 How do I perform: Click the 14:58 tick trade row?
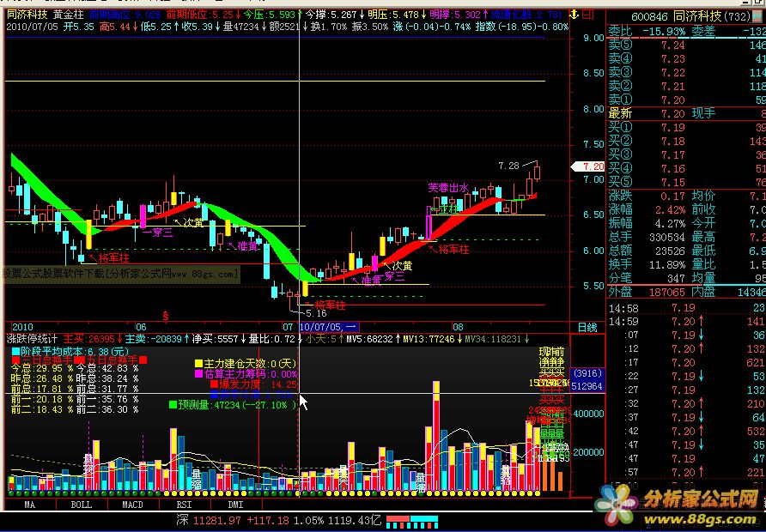pos(687,308)
